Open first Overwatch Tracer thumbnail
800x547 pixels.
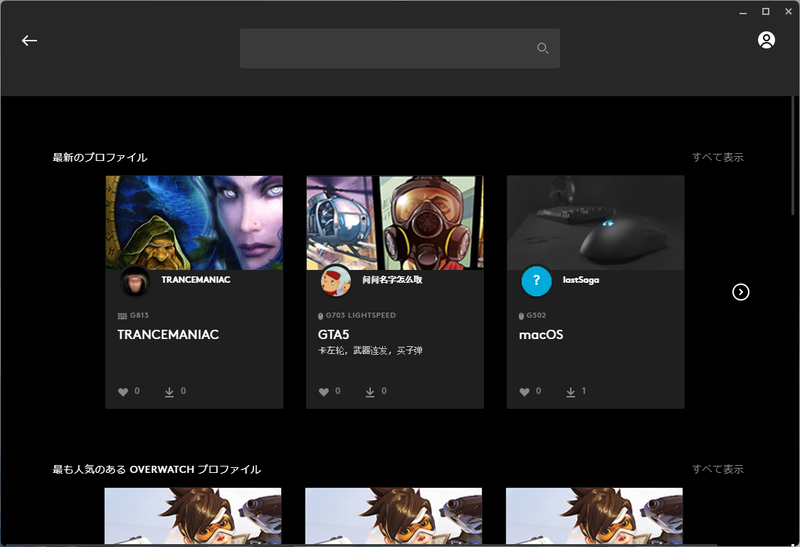(x=193, y=516)
